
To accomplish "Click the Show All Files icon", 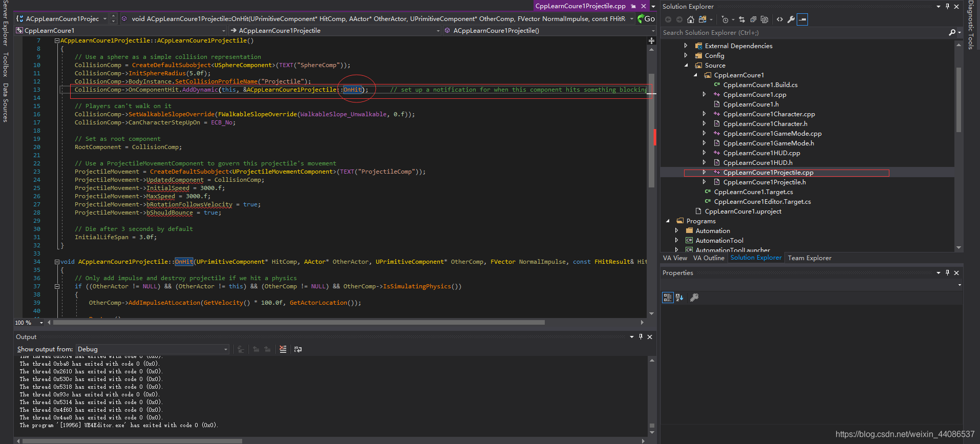I will click(x=764, y=19).
